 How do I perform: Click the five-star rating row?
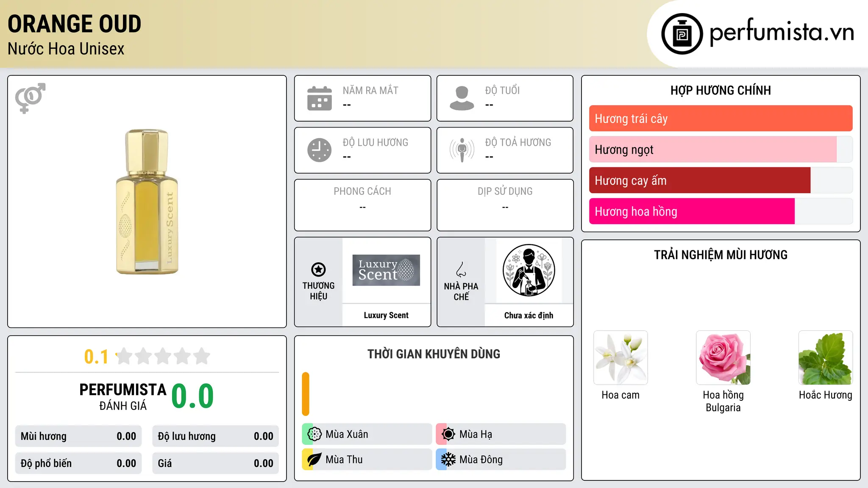163,356
